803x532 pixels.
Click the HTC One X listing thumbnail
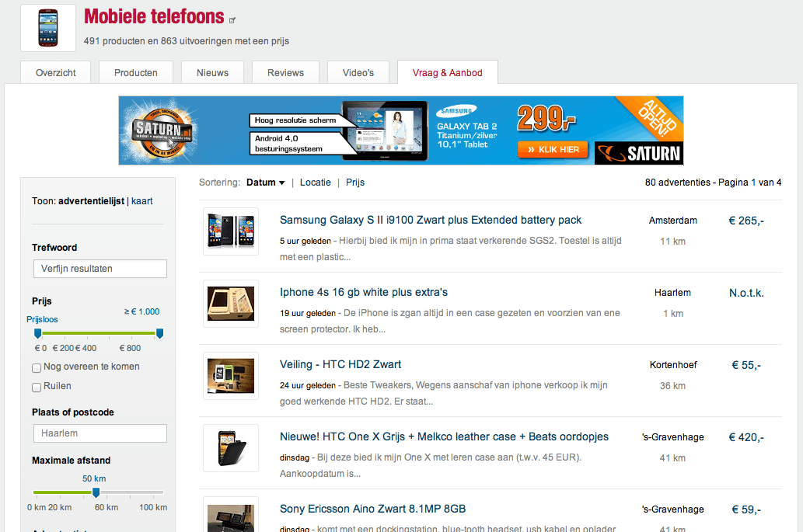(x=231, y=447)
